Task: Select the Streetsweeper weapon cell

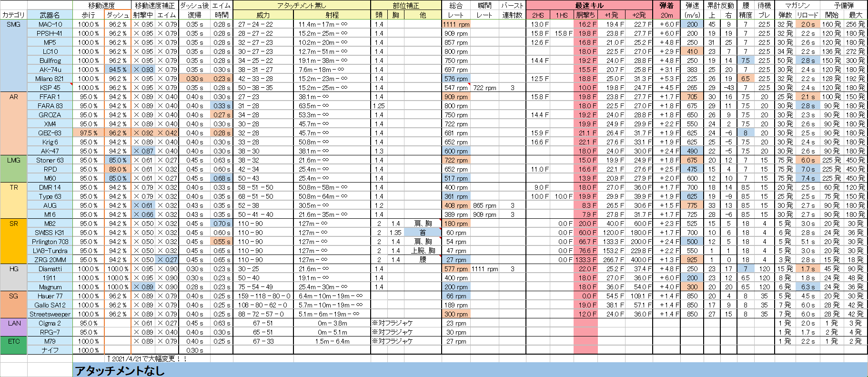Action: click(50, 314)
